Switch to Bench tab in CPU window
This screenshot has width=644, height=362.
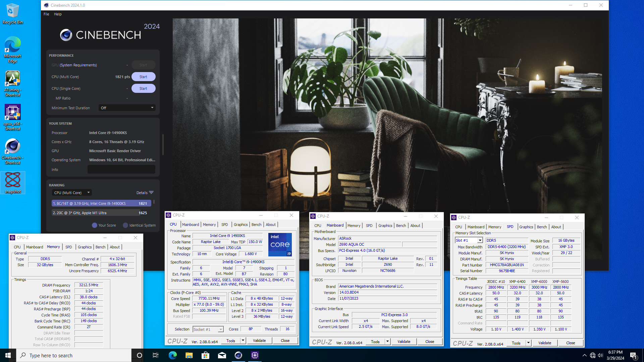click(x=256, y=225)
